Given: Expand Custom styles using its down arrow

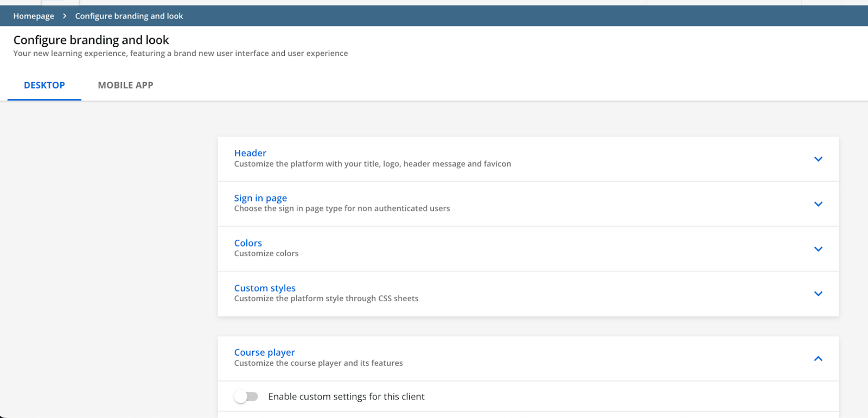Looking at the screenshot, I should (818, 294).
